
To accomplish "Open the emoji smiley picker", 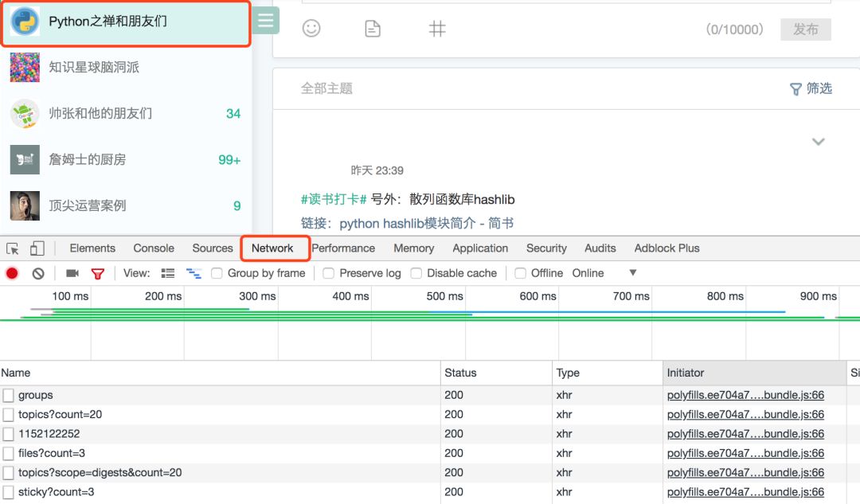I will 311,29.
